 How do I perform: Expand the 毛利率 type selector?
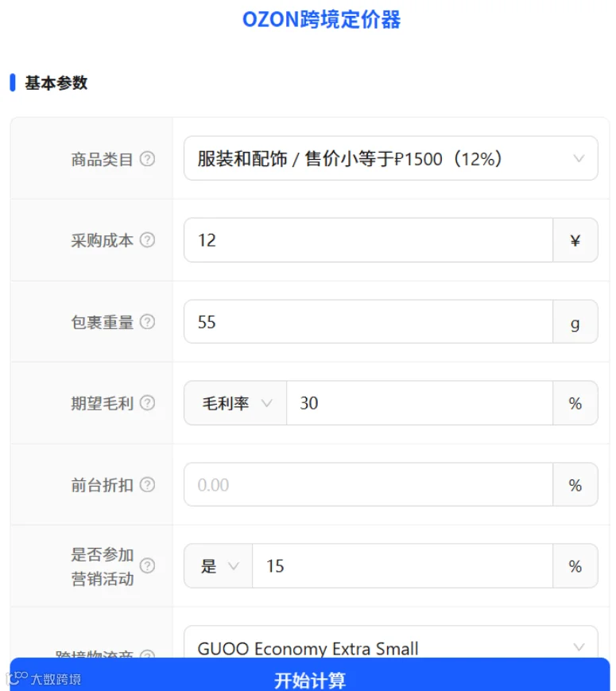click(x=235, y=403)
